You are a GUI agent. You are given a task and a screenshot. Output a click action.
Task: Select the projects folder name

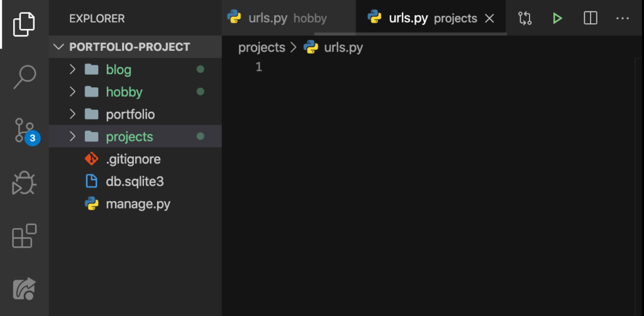click(130, 137)
